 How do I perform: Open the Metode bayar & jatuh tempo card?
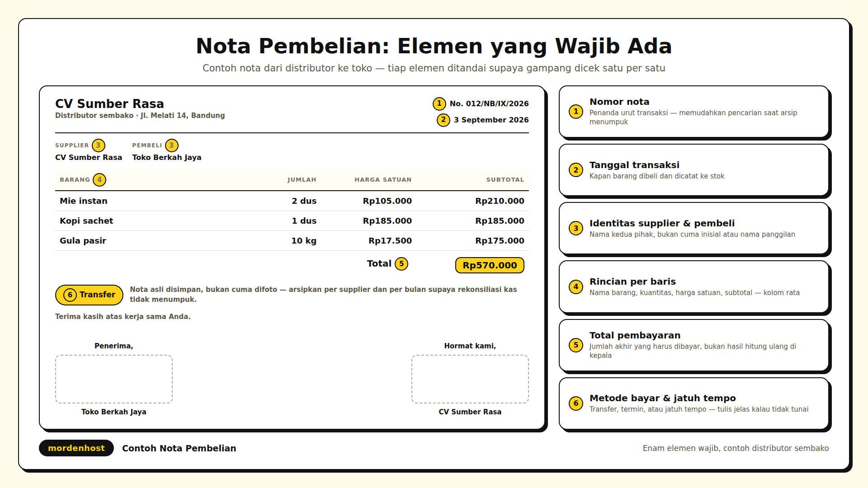(x=694, y=404)
